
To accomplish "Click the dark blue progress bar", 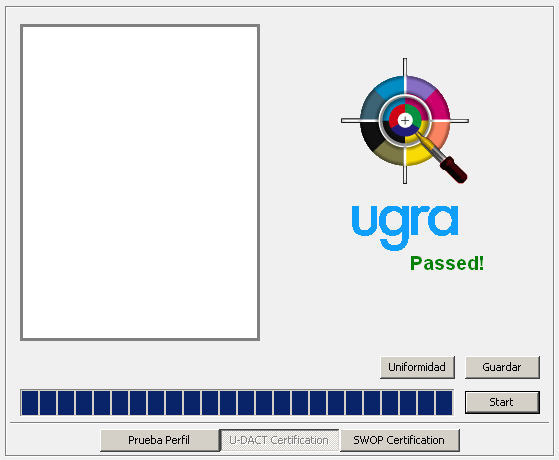I will 237,403.
